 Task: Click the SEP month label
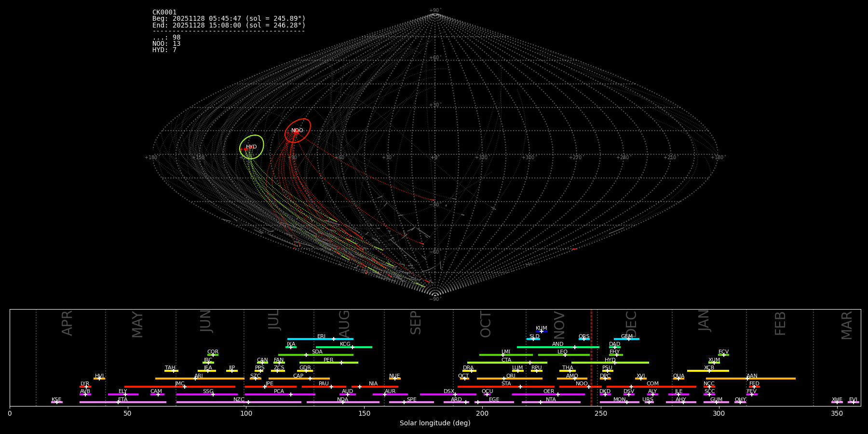pyautogui.click(x=416, y=323)
